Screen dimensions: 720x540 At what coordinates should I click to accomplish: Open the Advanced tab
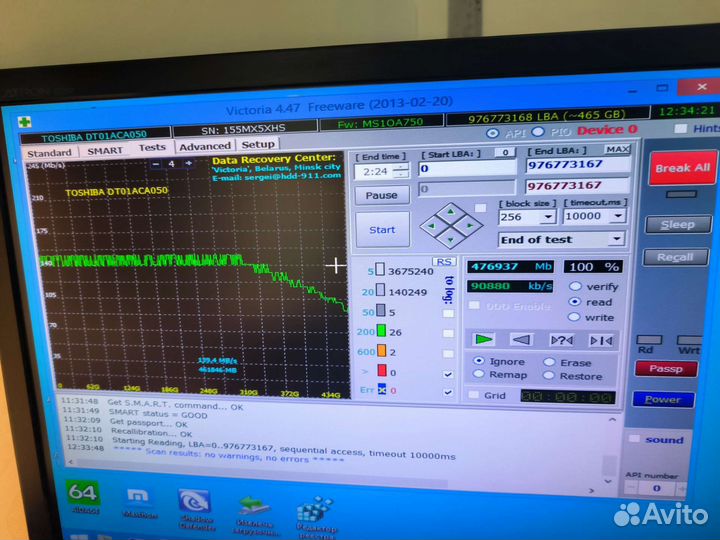(204, 146)
